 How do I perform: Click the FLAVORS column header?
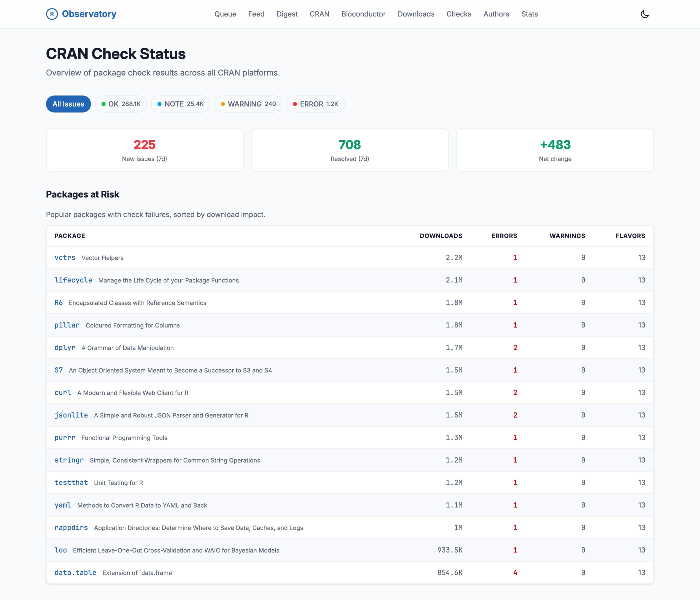coord(630,236)
